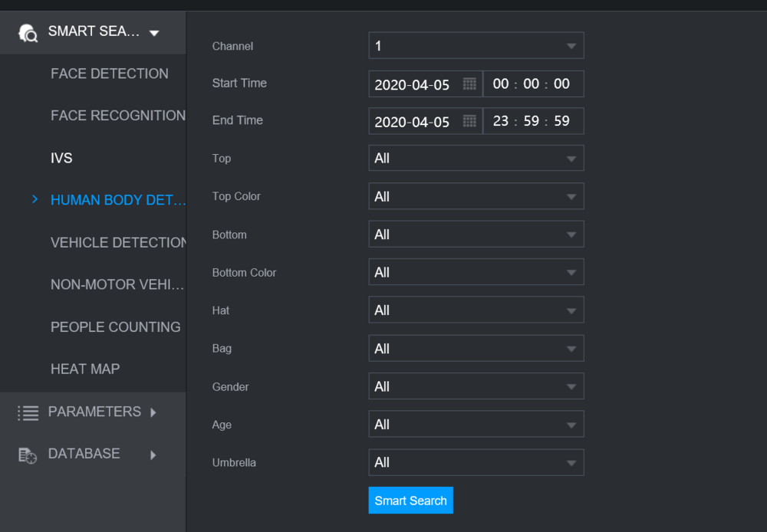
Task: Open the Gender dropdown
Action: point(476,387)
